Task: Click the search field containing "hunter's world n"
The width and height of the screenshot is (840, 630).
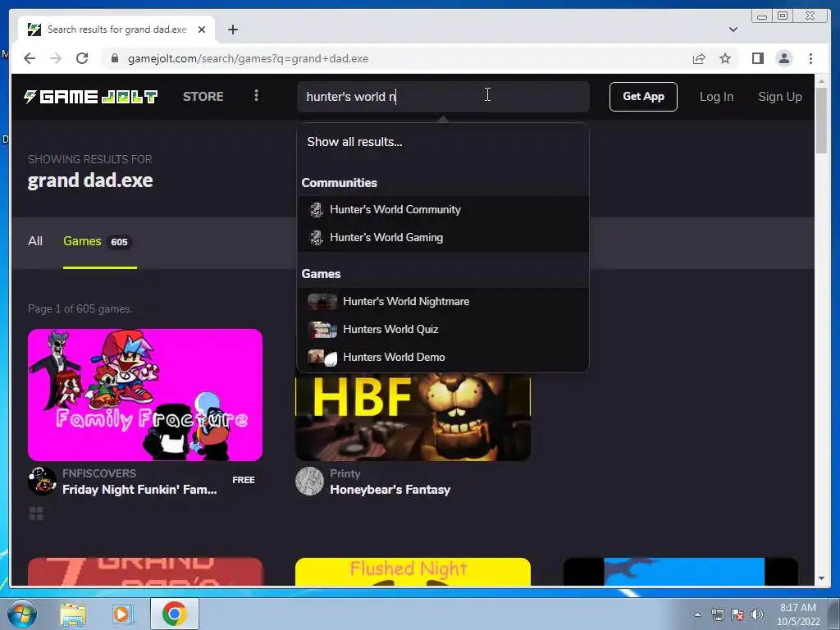Action: tap(443, 97)
